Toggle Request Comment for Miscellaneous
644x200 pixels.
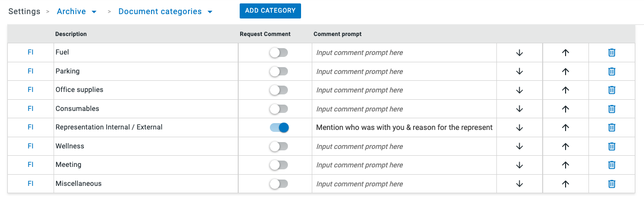[279, 184]
